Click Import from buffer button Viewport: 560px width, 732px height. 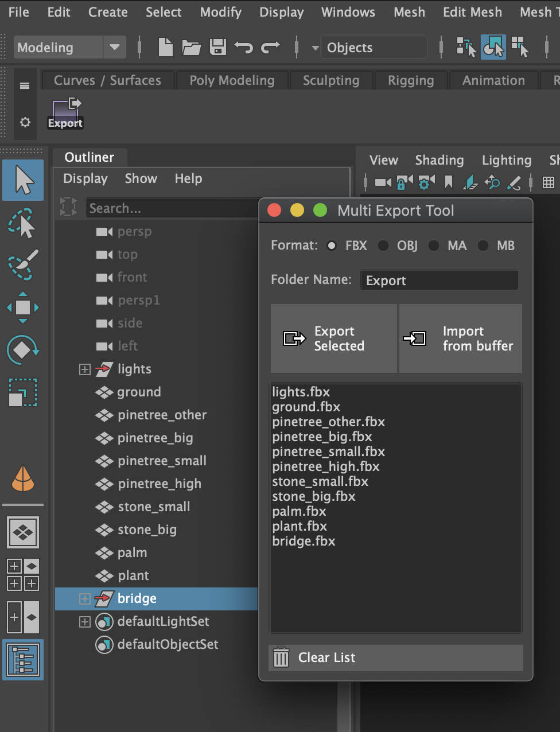(x=461, y=338)
